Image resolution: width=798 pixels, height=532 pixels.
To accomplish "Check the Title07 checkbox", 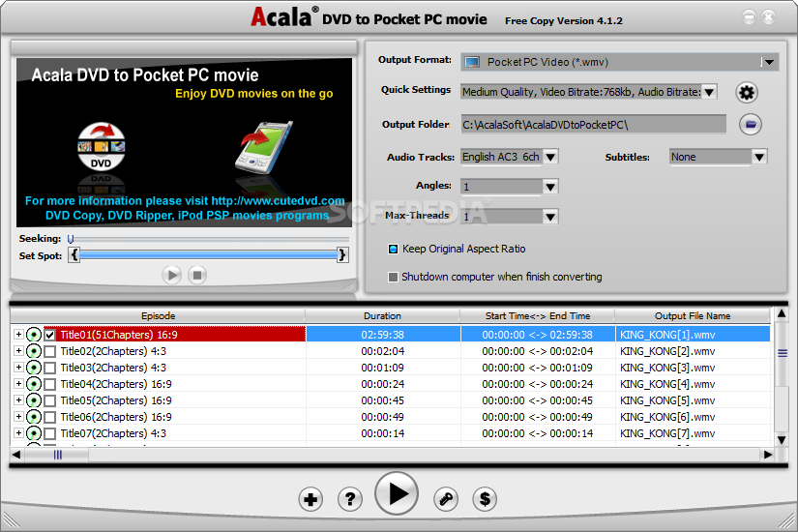I will click(x=50, y=433).
